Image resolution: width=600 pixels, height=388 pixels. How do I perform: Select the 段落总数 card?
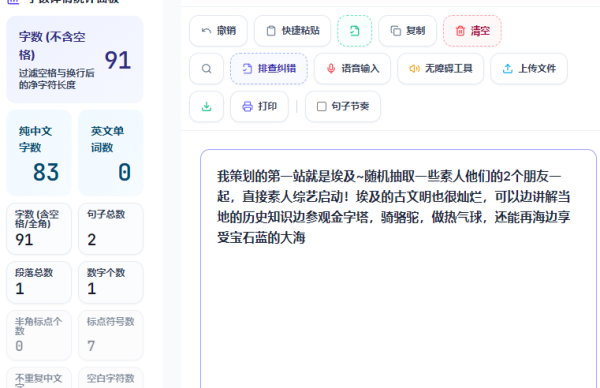tap(39, 282)
